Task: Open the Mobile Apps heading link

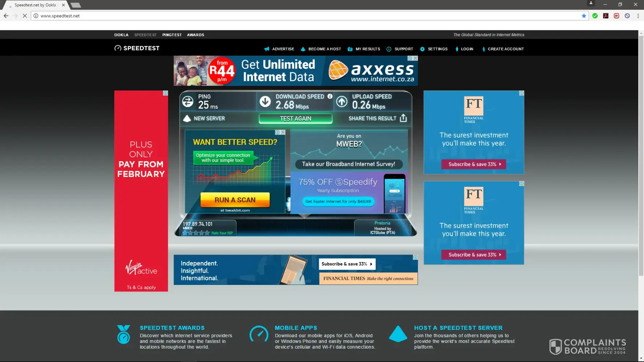Action: pos(296,328)
